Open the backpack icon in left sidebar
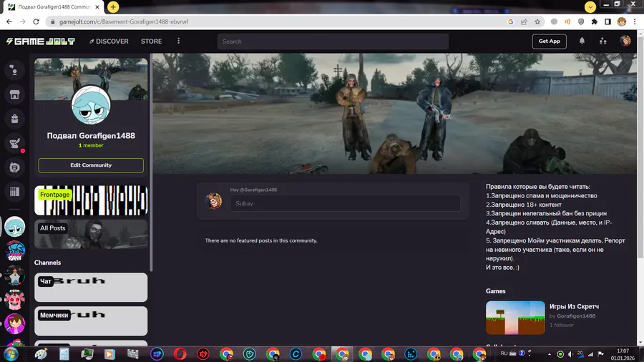 point(14,119)
